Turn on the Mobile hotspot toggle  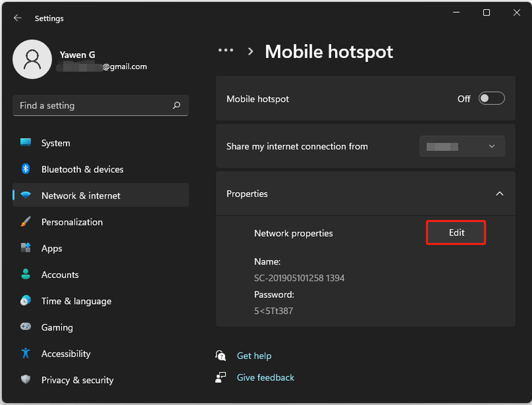point(491,98)
